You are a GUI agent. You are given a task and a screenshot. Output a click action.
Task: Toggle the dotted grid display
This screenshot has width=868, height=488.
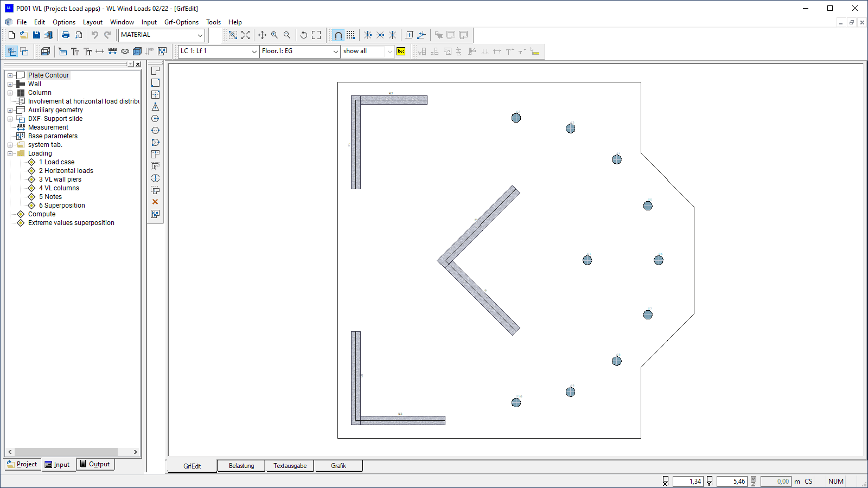pos(351,35)
